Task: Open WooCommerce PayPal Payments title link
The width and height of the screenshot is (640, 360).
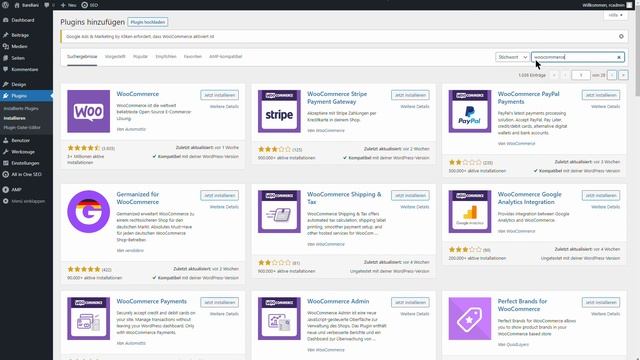Action: pyautogui.click(x=529, y=98)
